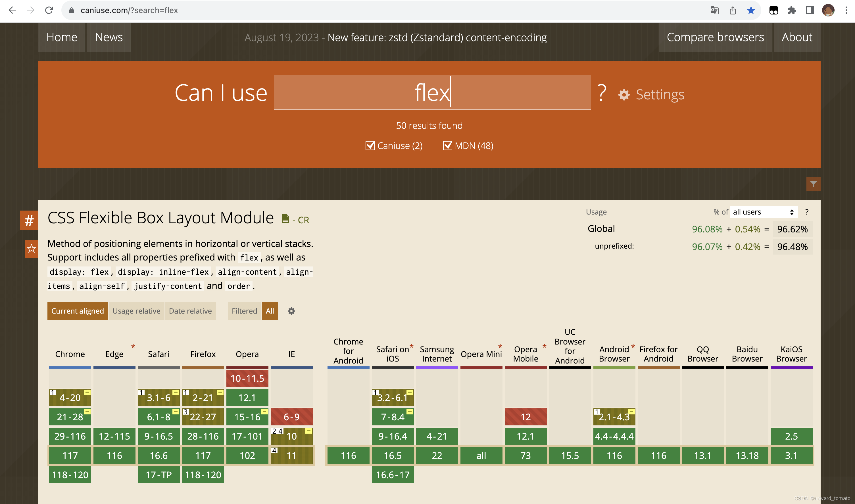The width and height of the screenshot is (855, 504).
Task: Select the Filtered browsers option
Action: (x=245, y=311)
